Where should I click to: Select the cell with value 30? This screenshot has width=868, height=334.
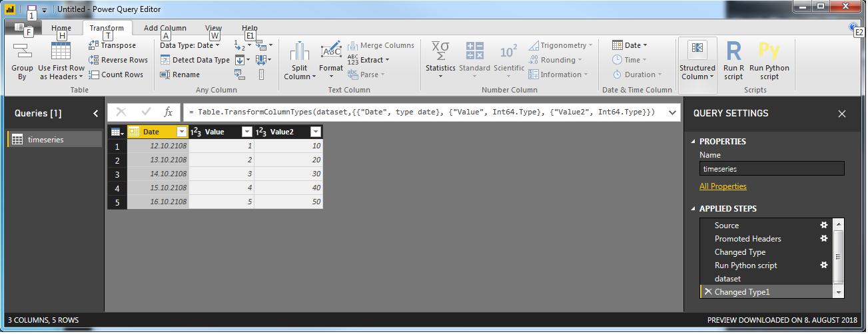pos(288,174)
